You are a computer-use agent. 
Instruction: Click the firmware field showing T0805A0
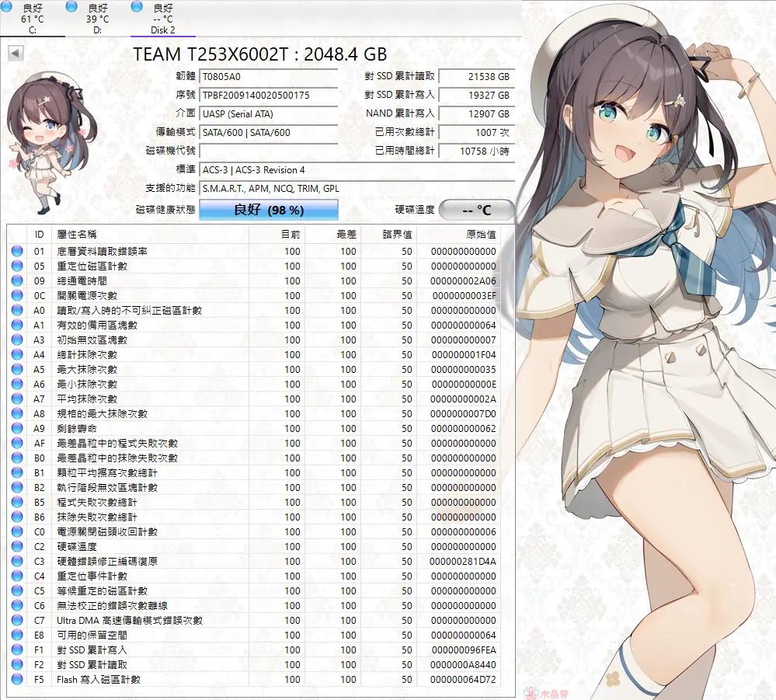pos(269,77)
